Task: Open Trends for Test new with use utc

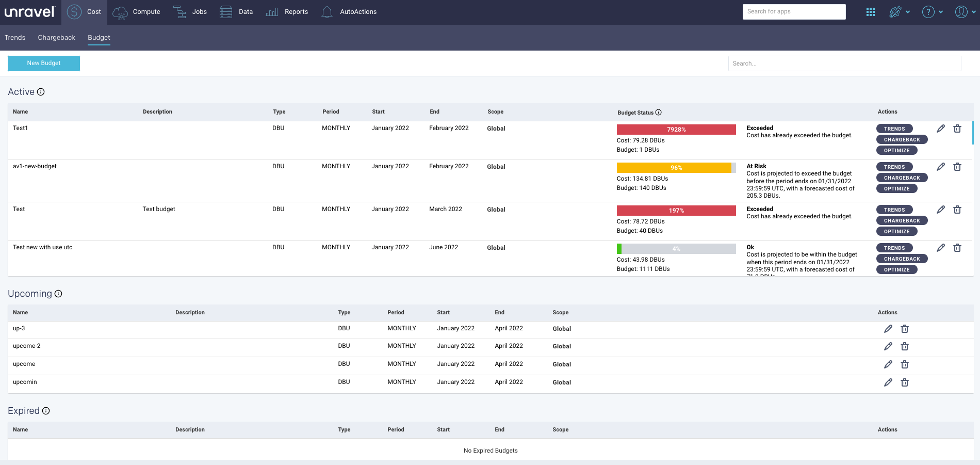Action: [x=894, y=248]
